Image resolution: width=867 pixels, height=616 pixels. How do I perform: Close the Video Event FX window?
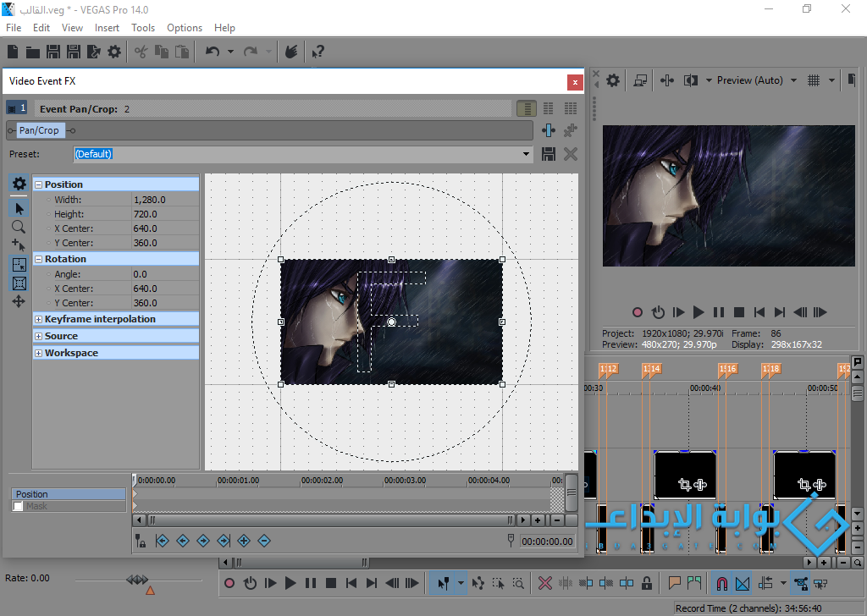(575, 82)
